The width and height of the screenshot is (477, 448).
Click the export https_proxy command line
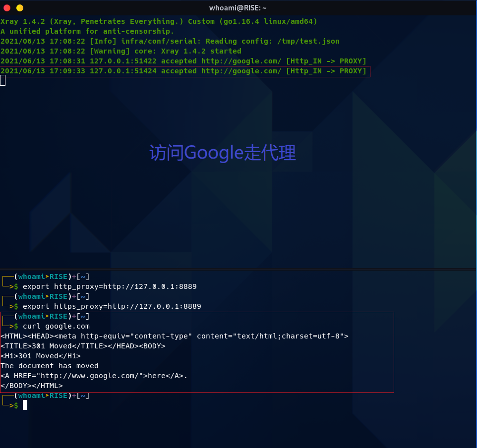click(112, 306)
